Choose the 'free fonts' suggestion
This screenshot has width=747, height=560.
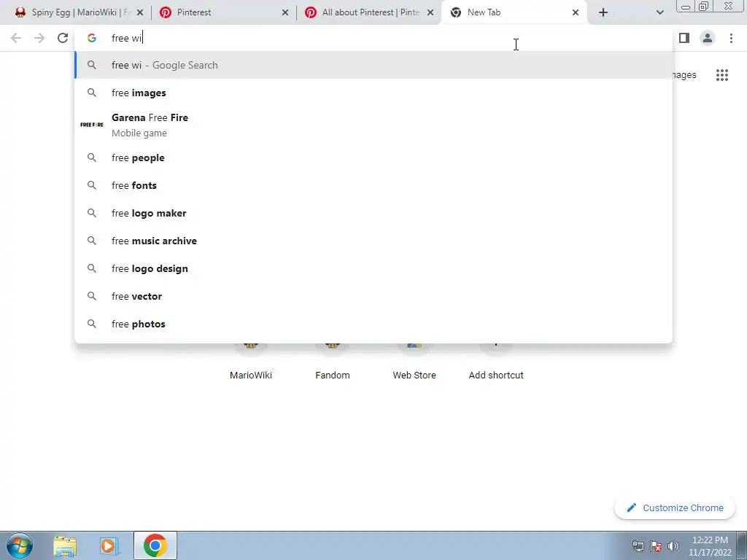[373, 185]
